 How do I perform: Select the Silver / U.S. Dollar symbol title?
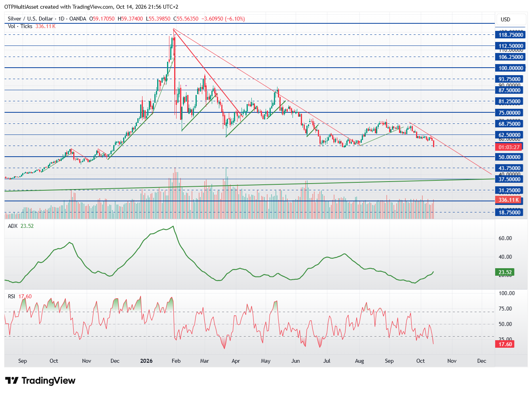[30, 19]
